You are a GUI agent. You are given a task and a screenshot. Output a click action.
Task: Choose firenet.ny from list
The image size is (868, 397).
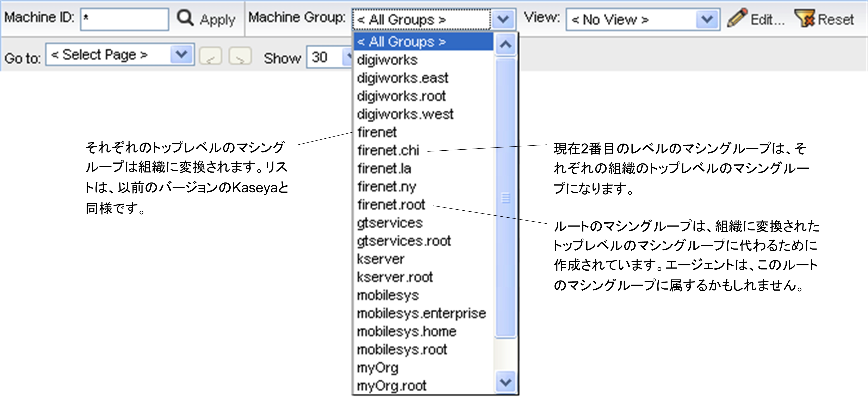coord(423,187)
